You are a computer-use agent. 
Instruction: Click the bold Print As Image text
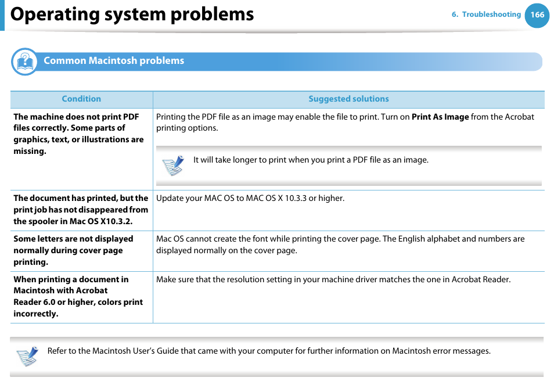(x=441, y=116)
